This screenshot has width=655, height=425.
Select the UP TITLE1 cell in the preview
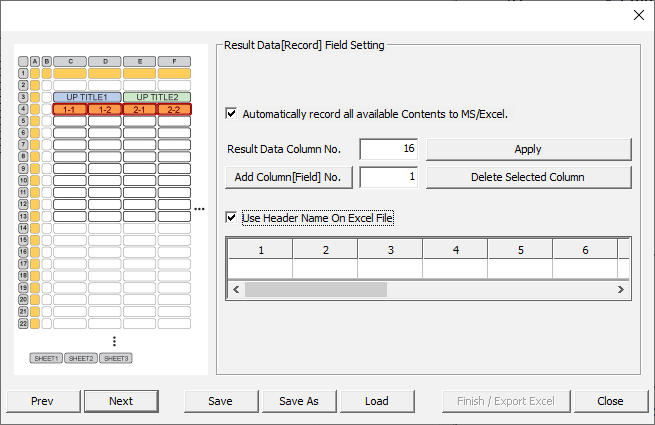coord(87,97)
